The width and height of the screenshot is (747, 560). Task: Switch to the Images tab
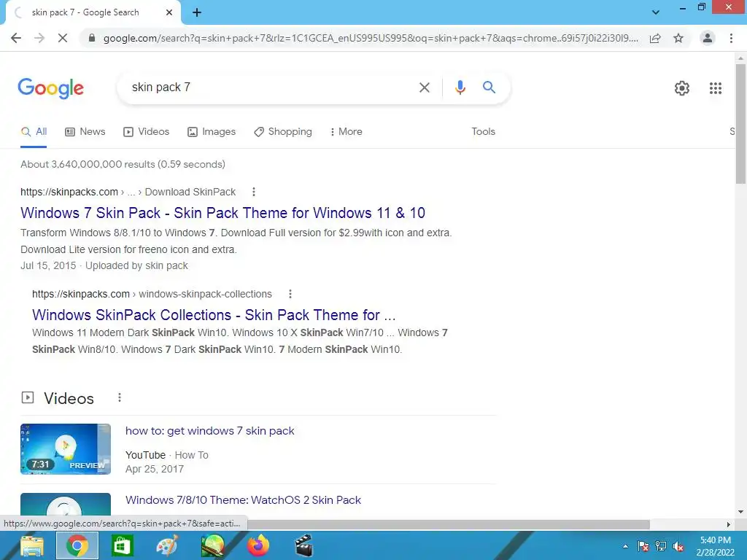[x=211, y=132]
